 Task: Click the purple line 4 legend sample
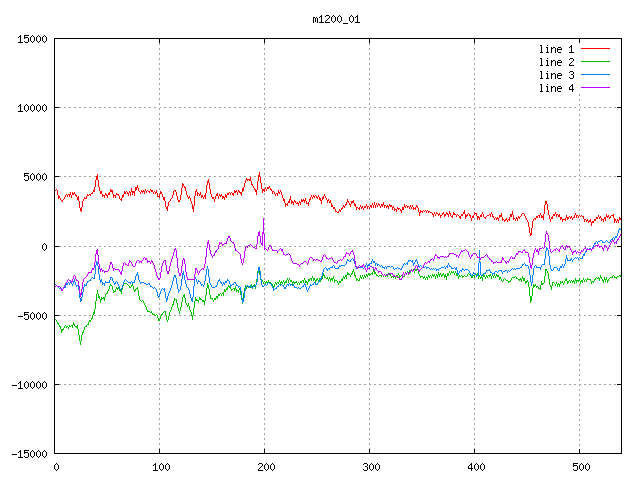(596, 88)
